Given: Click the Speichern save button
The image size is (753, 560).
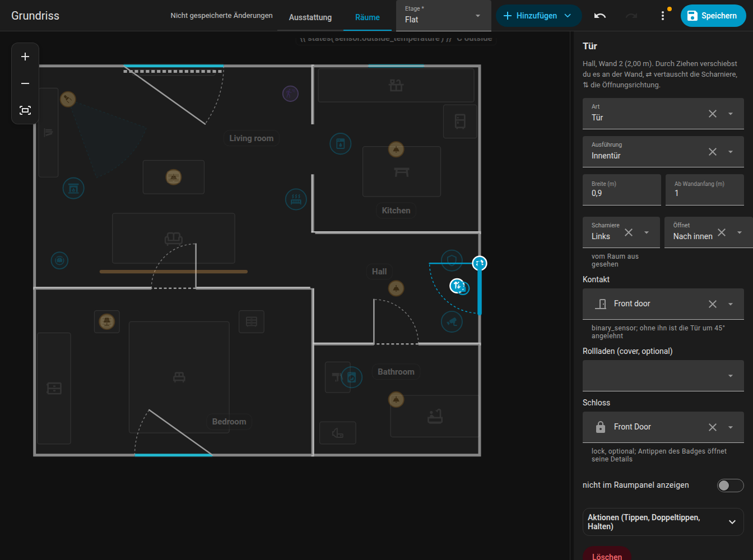Looking at the screenshot, I should (713, 16).
